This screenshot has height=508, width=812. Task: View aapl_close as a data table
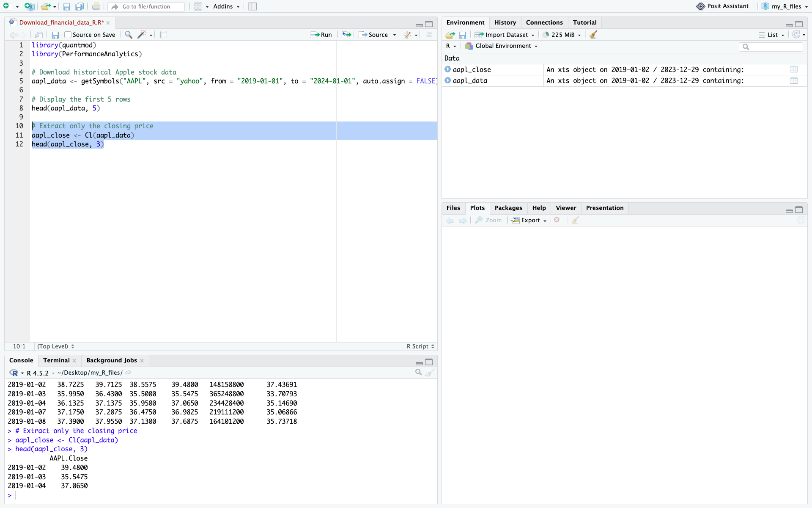pyautogui.click(x=794, y=69)
